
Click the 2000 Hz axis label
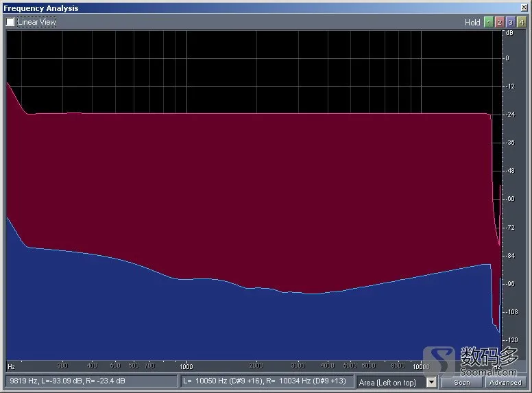tap(256, 366)
